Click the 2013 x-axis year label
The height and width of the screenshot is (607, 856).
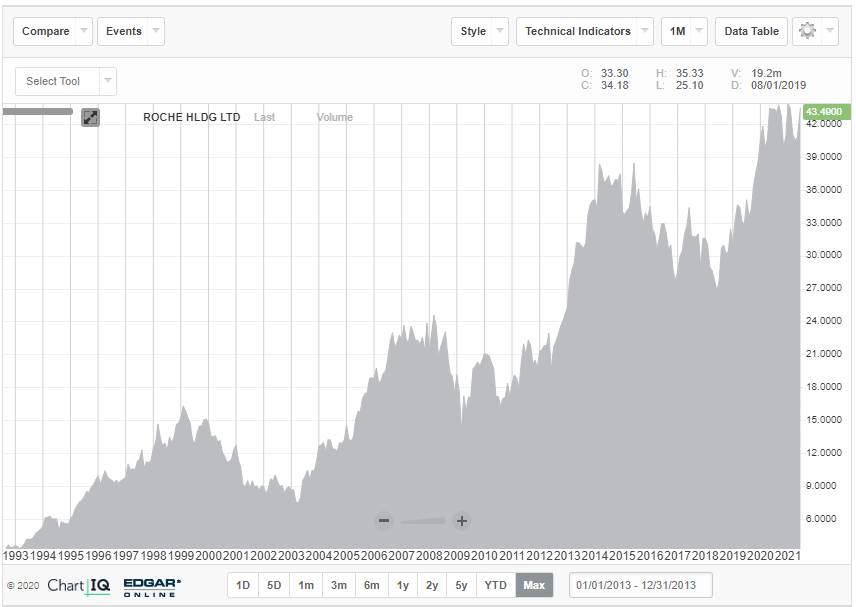(x=567, y=556)
